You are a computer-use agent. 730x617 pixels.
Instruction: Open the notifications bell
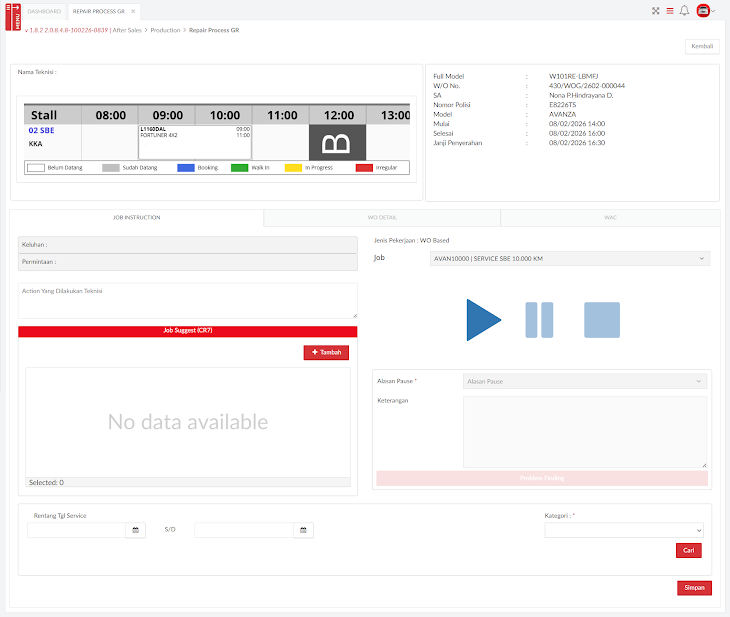(684, 11)
